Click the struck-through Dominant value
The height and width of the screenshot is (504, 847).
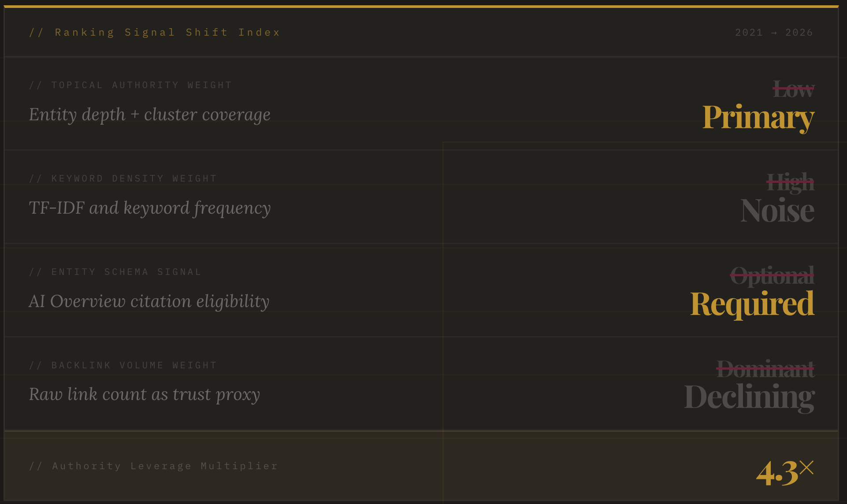coord(765,369)
